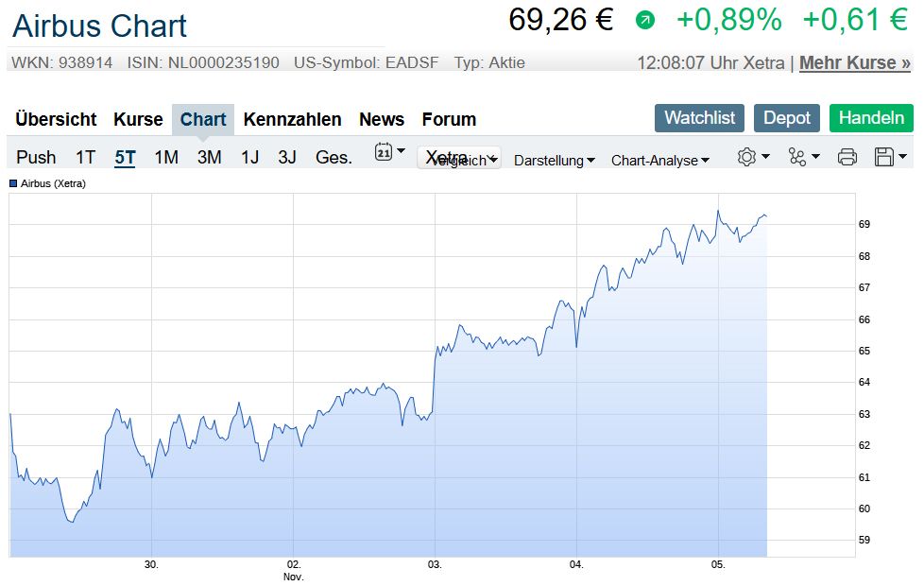Click the 30. date axis label
924x586 pixels.
coord(151,565)
